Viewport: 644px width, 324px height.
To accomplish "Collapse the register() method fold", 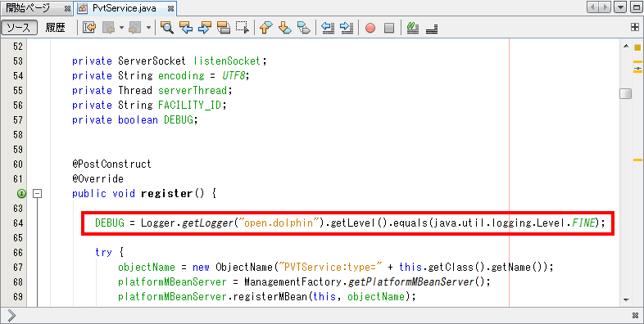I will [x=37, y=193].
